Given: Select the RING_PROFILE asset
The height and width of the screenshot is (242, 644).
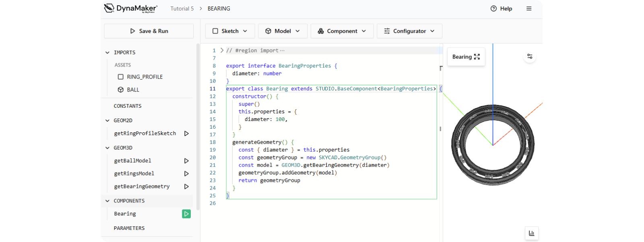Looking at the screenshot, I should click(144, 77).
